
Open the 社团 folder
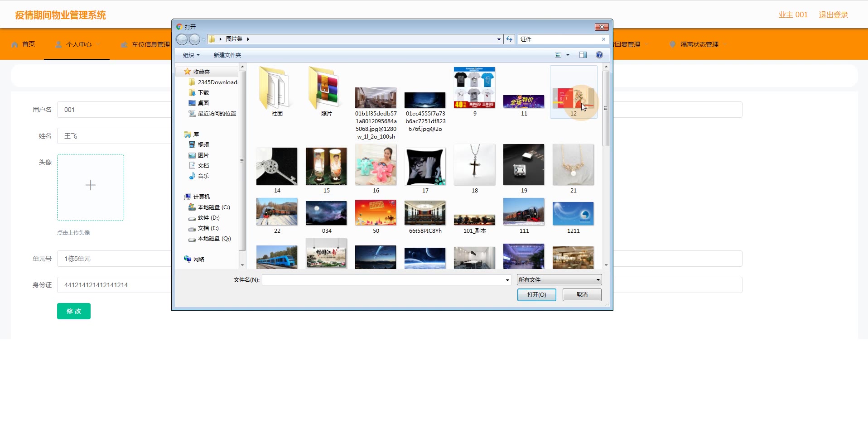(x=277, y=91)
